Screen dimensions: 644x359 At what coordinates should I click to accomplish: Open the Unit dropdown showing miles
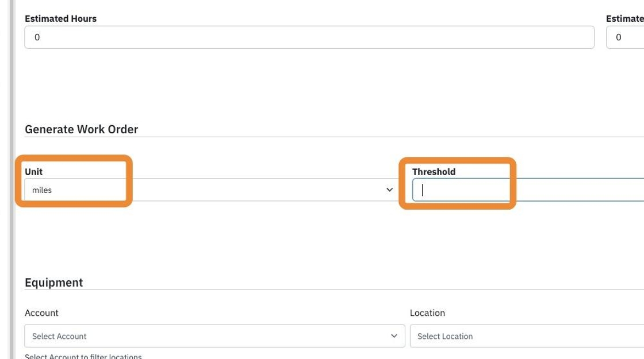211,190
